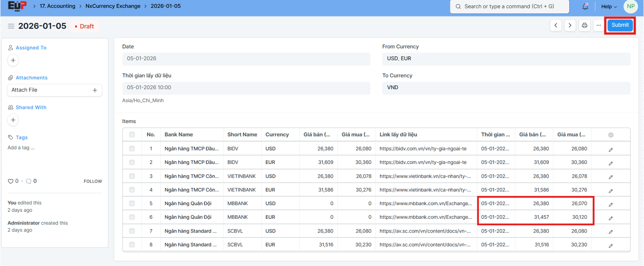Tick the checkbox for row 8 SCBVL EUR
This screenshot has width=644, height=266.
132,245
